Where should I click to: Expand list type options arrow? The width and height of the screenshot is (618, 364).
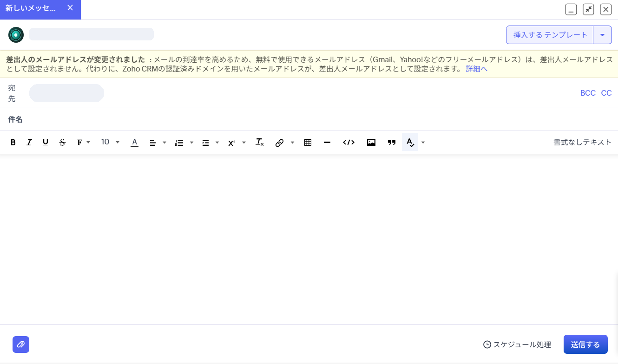tap(191, 143)
